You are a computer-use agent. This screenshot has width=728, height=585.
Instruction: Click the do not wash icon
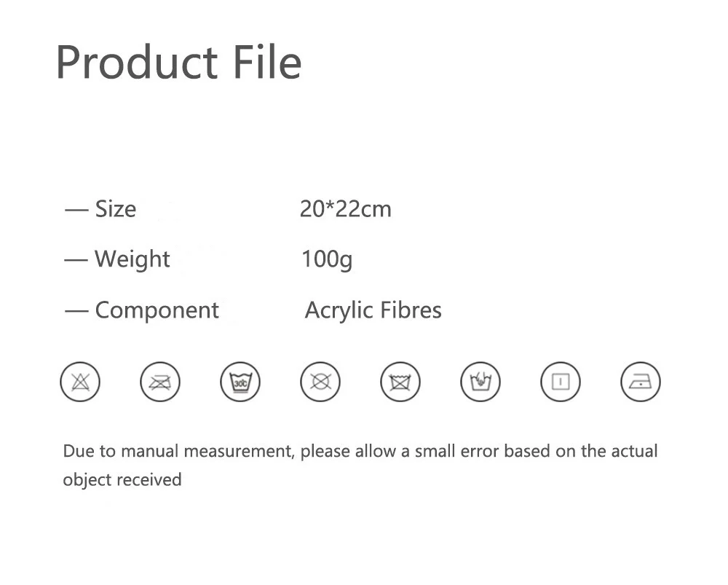[x=400, y=382]
